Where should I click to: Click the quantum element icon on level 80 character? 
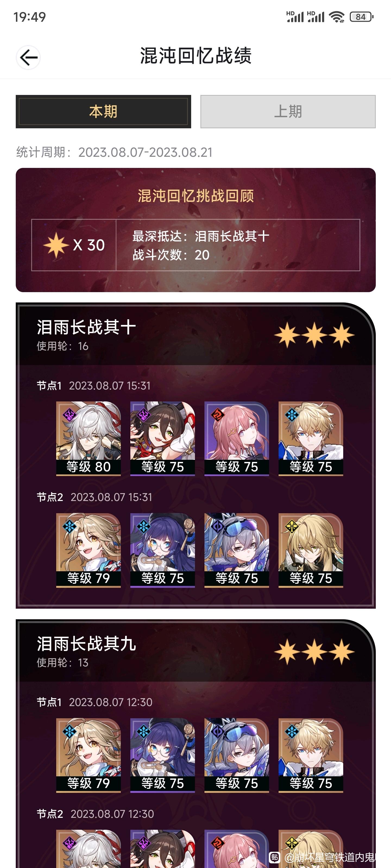(69, 414)
